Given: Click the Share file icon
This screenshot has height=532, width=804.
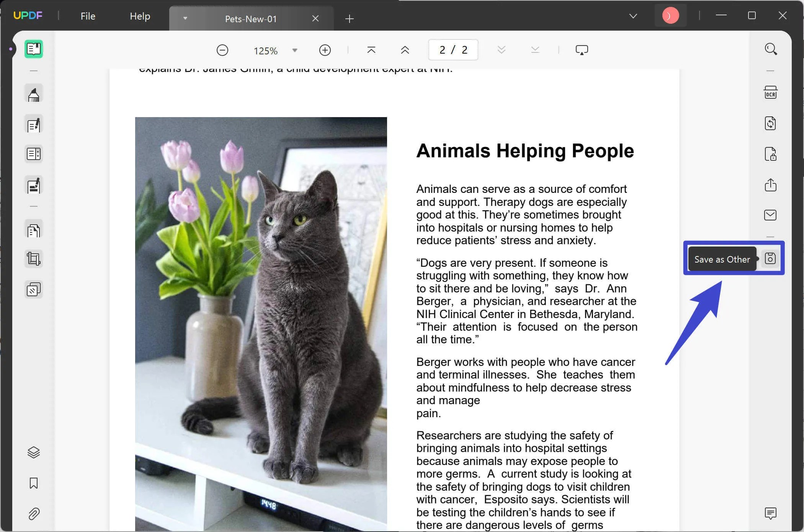Looking at the screenshot, I should [770, 185].
